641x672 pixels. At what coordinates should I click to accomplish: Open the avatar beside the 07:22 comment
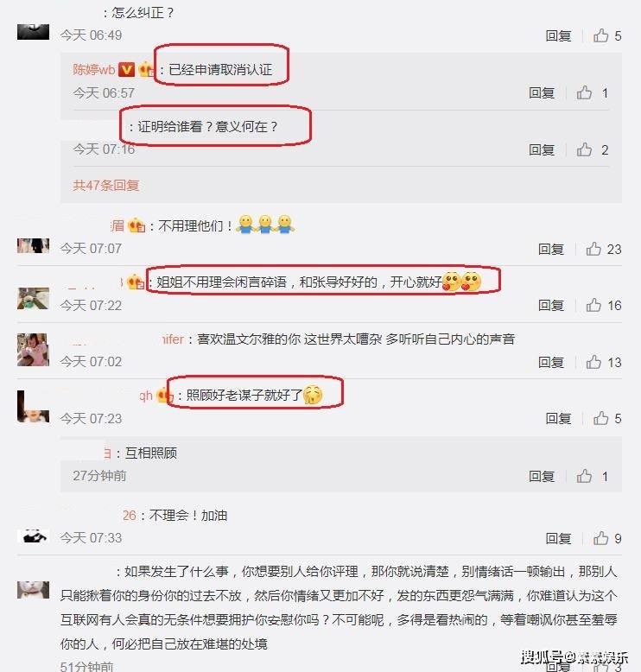coord(33,298)
